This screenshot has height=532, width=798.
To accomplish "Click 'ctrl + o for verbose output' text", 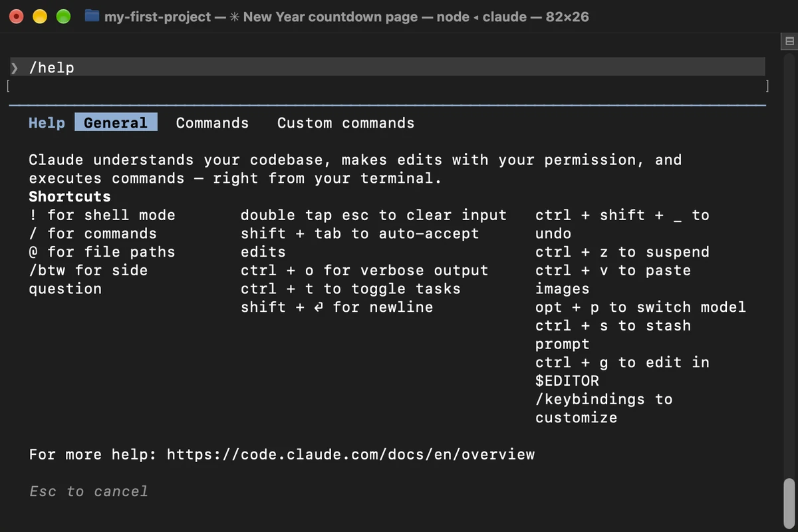I will (364, 271).
